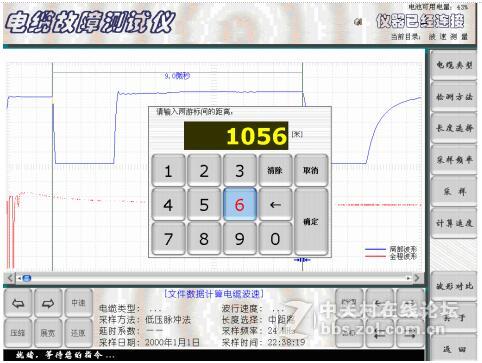Screen dimensions: 482x363
Task: Open the 检测方法 sidebar option
Action: (x=454, y=97)
